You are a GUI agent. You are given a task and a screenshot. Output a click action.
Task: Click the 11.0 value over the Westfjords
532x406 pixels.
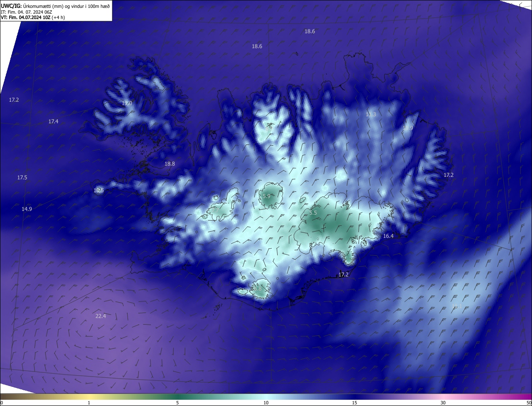(x=127, y=103)
